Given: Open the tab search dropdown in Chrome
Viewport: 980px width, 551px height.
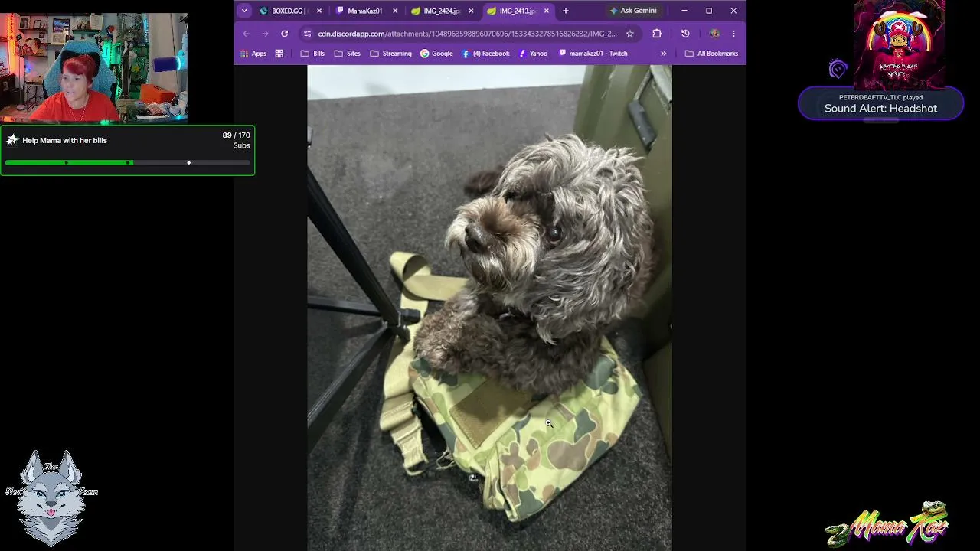Looking at the screenshot, I should pos(244,11).
